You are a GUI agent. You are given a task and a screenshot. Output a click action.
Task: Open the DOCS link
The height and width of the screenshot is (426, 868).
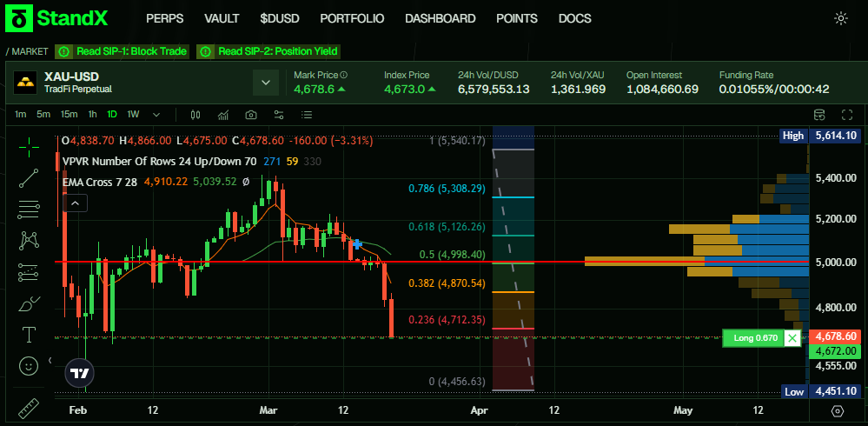[x=574, y=18]
